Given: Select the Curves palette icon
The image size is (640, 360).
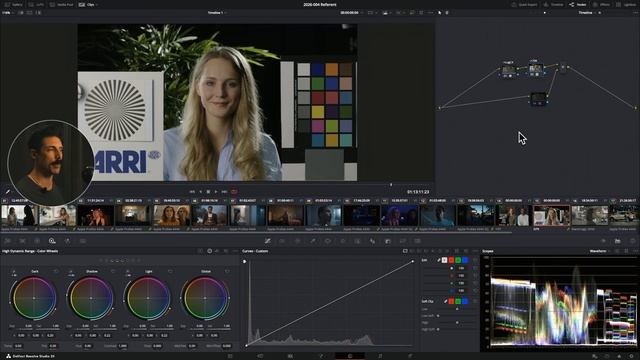Looking at the screenshot, I should pos(267,241).
